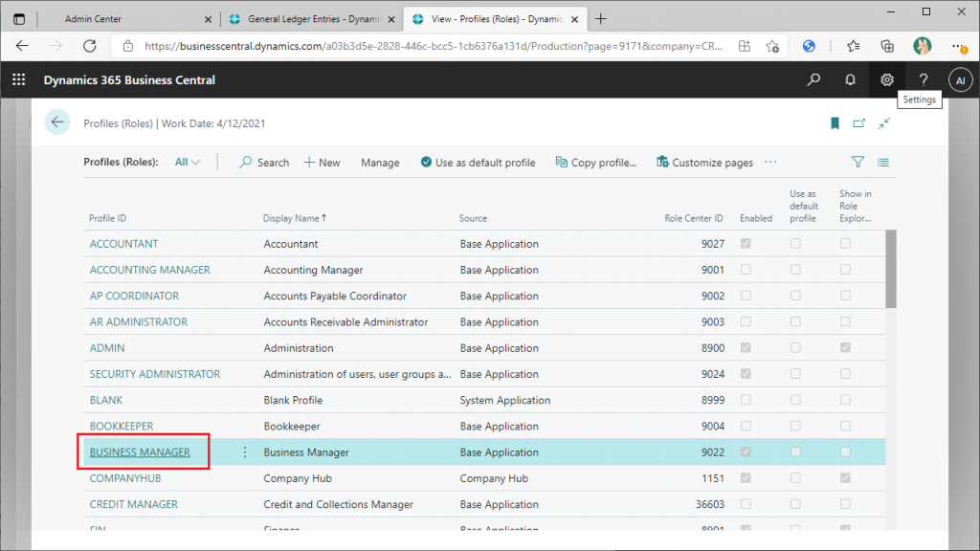Image resolution: width=980 pixels, height=551 pixels.
Task: Go back using the page back arrow
Action: pos(57,122)
